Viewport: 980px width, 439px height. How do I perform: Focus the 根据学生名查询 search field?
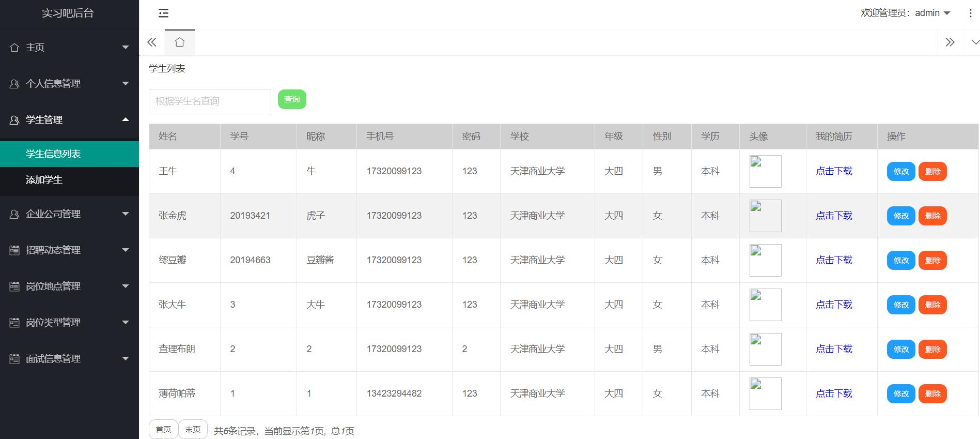[x=210, y=101]
